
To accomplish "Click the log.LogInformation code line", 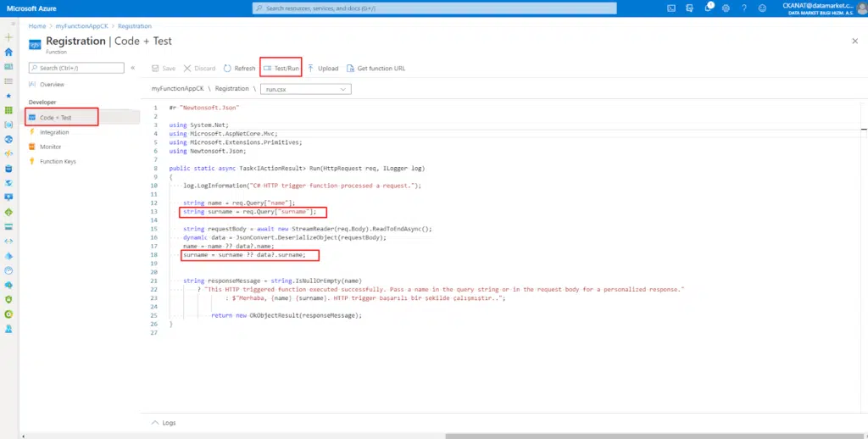I will (x=303, y=186).
